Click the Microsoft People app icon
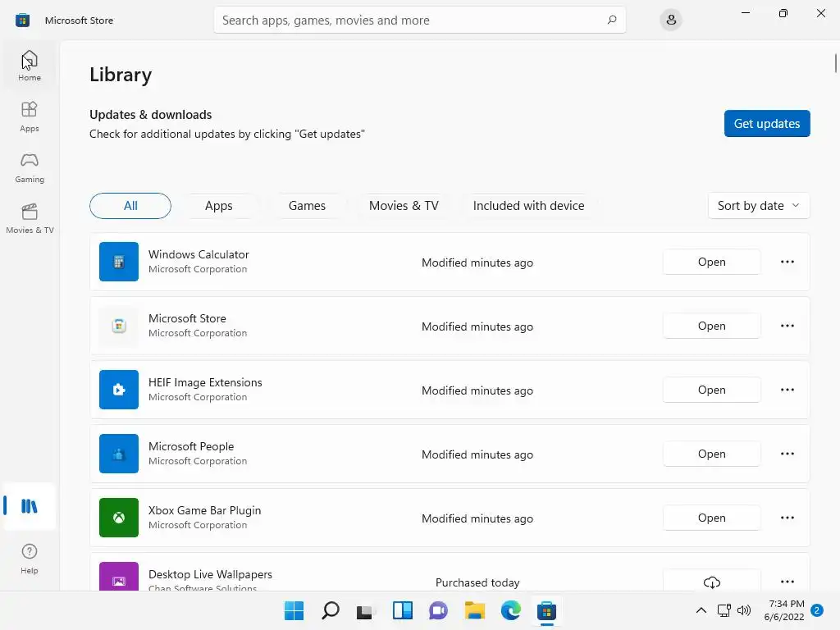This screenshot has width=840, height=630. 119,454
